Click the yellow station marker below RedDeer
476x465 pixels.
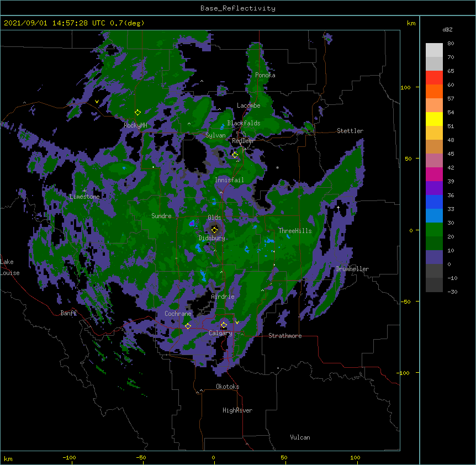click(235, 155)
